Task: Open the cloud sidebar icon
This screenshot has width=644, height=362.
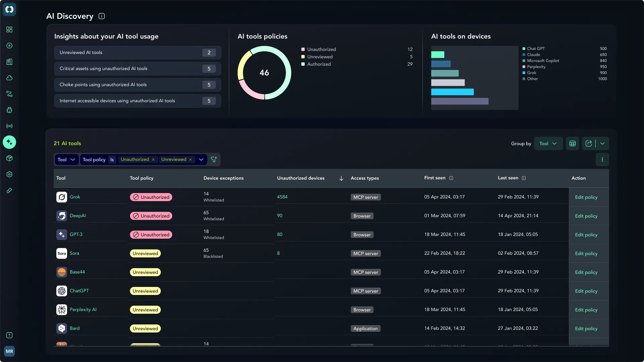Action: pyautogui.click(x=9, y=78)
